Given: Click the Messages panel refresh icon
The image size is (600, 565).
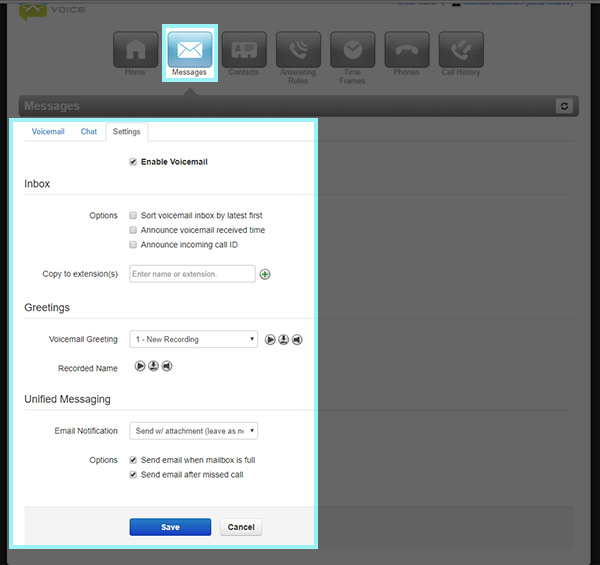Looking at the screenshot, I should coord(565,106).
